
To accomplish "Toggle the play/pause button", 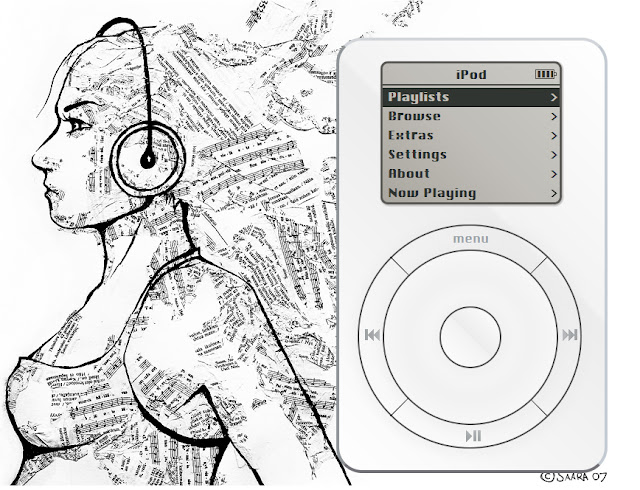I will pos(473,436).
